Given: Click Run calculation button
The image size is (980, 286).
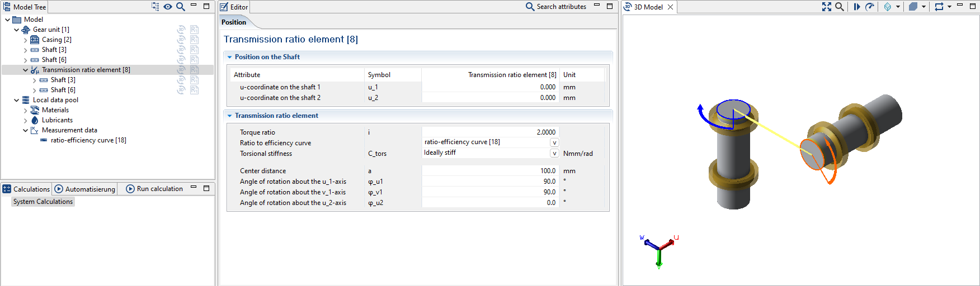Looking at the screenshot, I should pyautogui.click(x=155, y=189).
